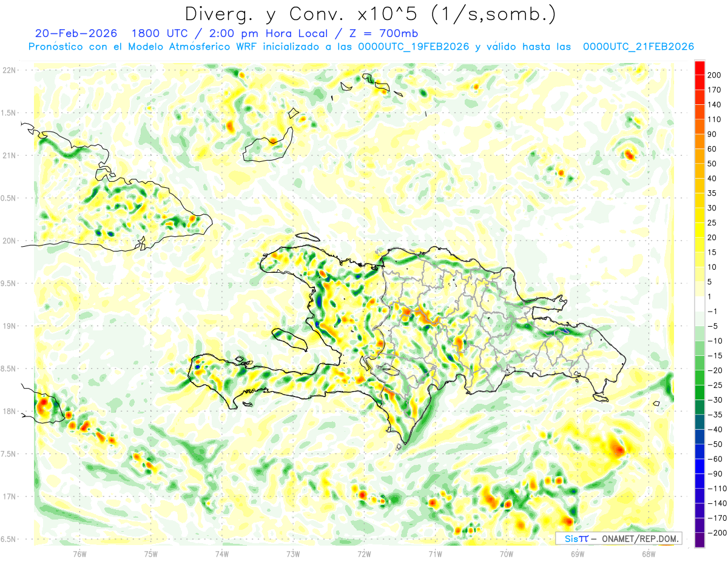This screenshot has height=562, width=728.
Task: Click the 'ONAMET/REP.DOM.' credit label
Action: click(639, 538)
